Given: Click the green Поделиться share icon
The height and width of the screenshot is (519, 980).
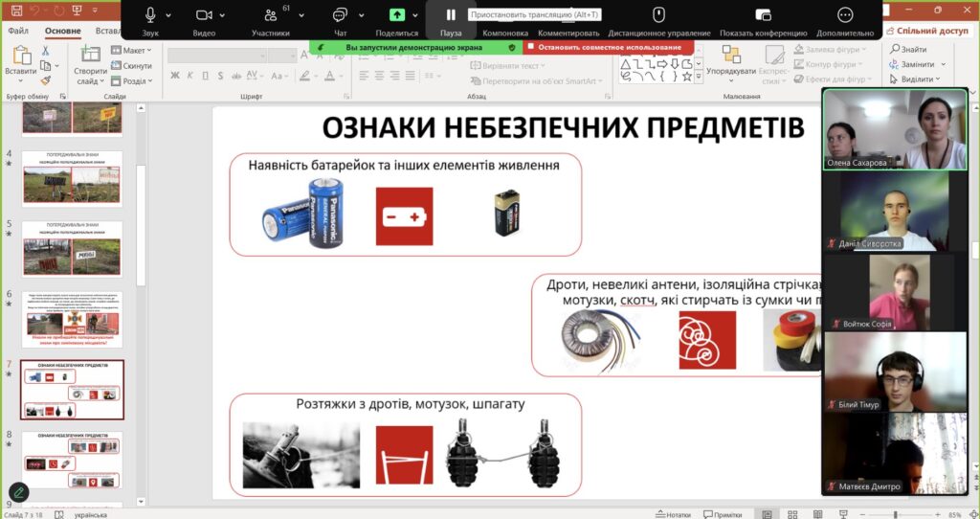Looking at the screenshot, I should tap(397, 15).
